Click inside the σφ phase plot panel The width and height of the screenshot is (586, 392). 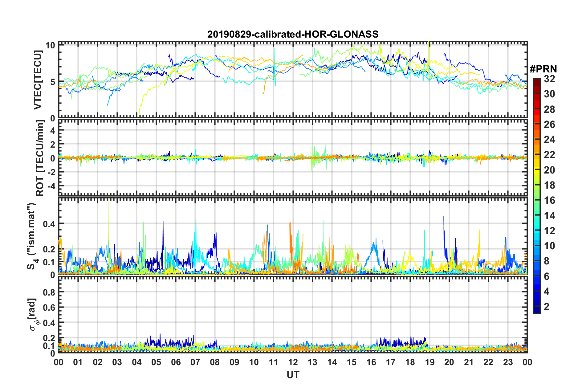tap(293, 314)
